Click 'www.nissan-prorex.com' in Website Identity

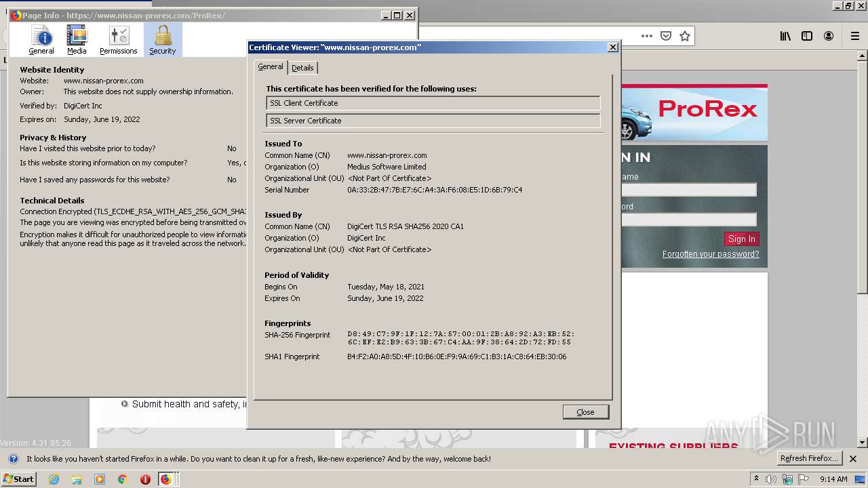click(x=104, y=81)
